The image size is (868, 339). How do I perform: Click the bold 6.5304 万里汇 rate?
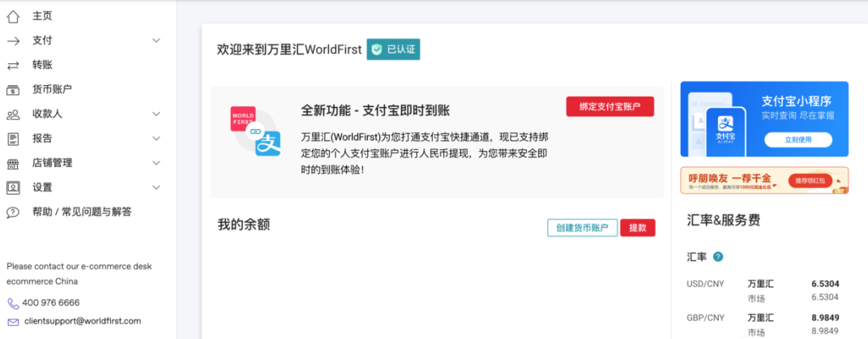coord(825,284)
